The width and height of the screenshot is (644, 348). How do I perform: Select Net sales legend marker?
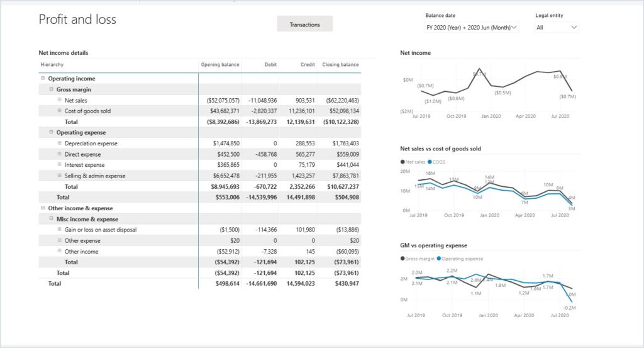coord(402,162)
